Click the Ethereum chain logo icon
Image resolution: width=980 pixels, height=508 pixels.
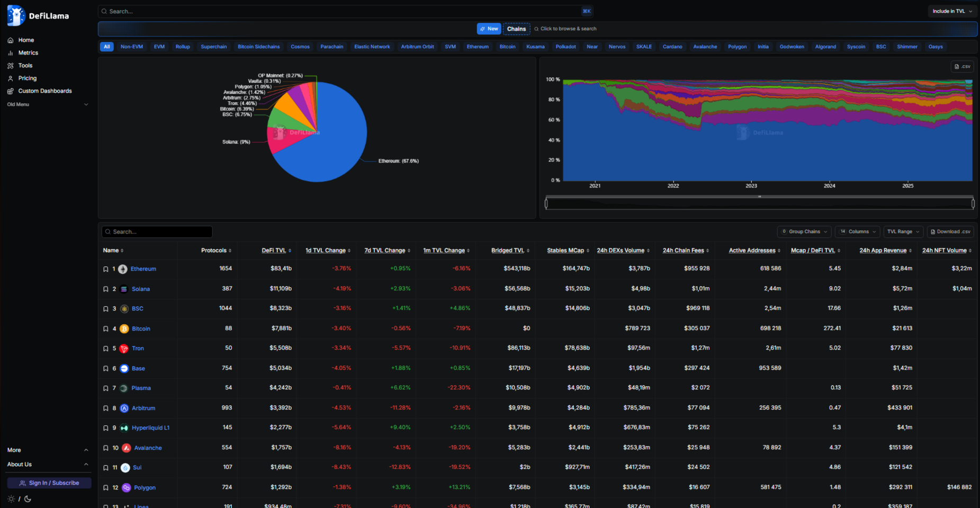coord(123,269)
